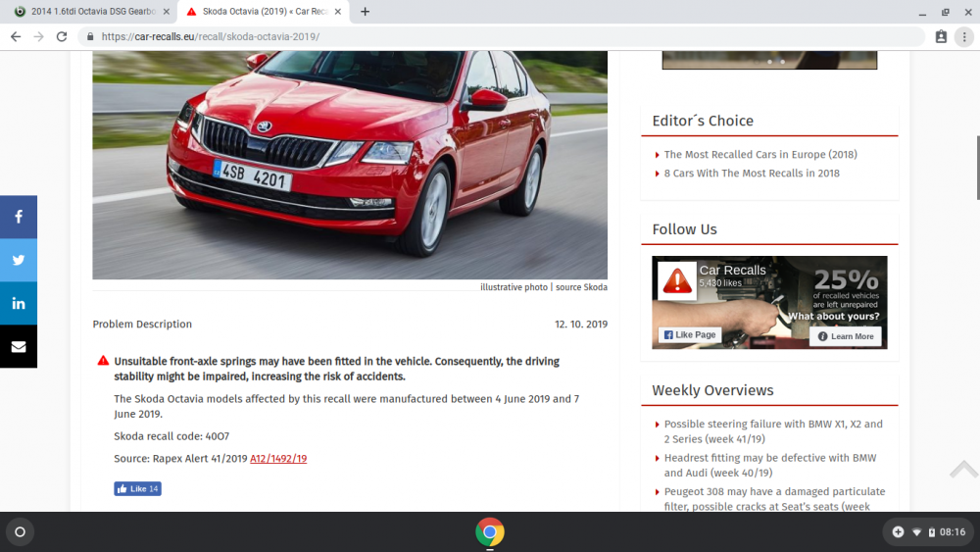Click the red Skoda Octavia photo

click(350, 165)
